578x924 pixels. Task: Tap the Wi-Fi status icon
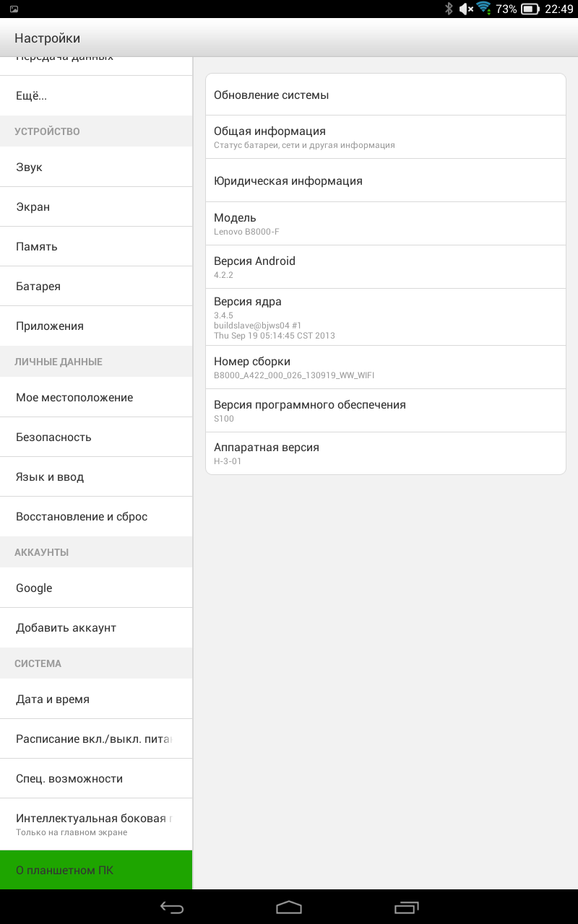483,9
